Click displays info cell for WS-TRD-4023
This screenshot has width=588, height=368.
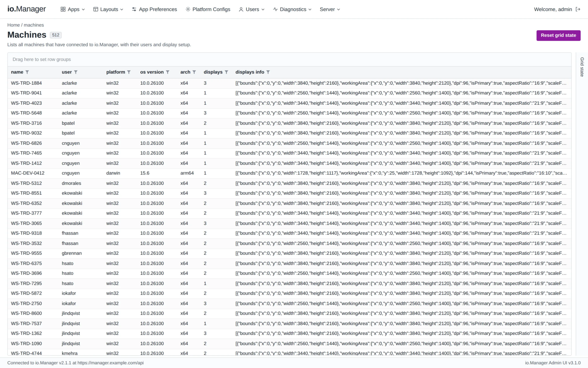click(401, 103)
